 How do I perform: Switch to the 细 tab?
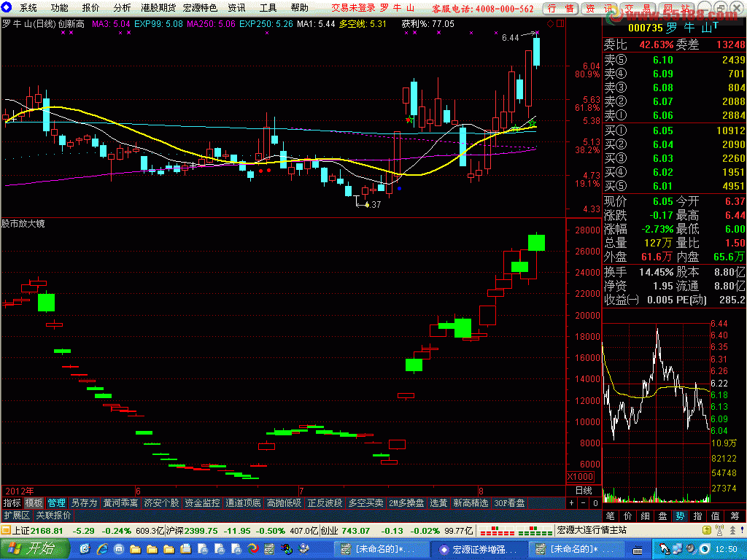coord(645,516)
